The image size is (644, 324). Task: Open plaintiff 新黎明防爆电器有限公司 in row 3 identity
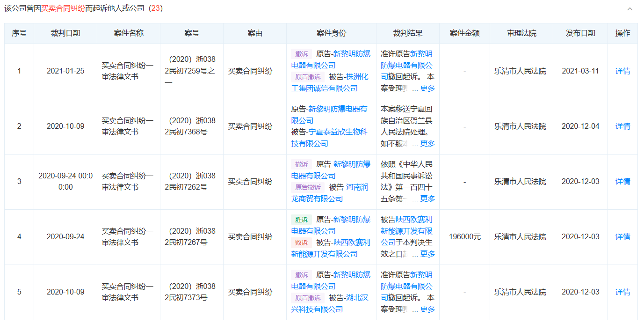point(331,170)
